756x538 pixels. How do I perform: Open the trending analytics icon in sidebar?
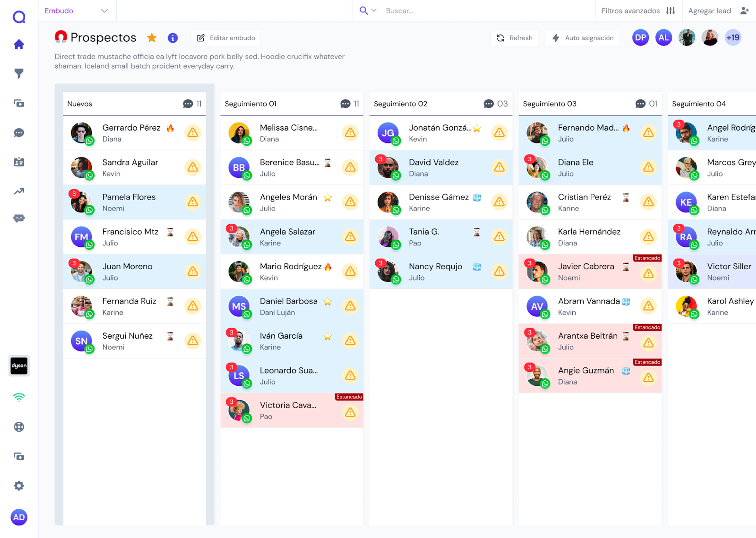19,191
